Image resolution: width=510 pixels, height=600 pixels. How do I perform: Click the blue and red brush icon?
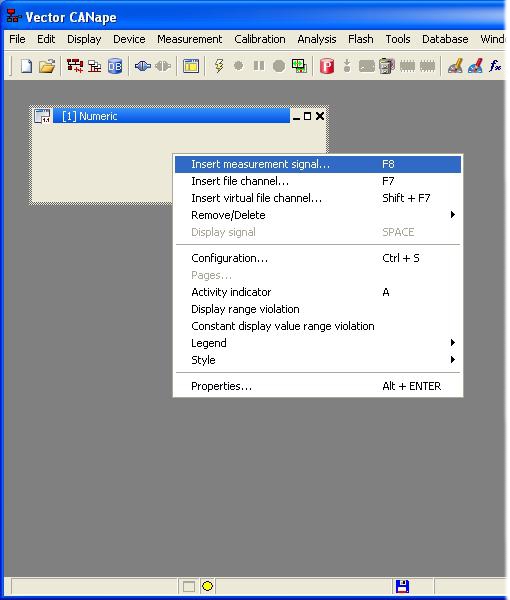[475, 66]
